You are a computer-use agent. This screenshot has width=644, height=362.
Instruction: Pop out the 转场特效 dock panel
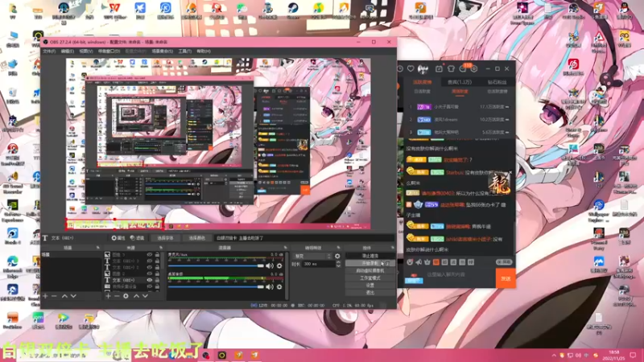coord(339,248)
